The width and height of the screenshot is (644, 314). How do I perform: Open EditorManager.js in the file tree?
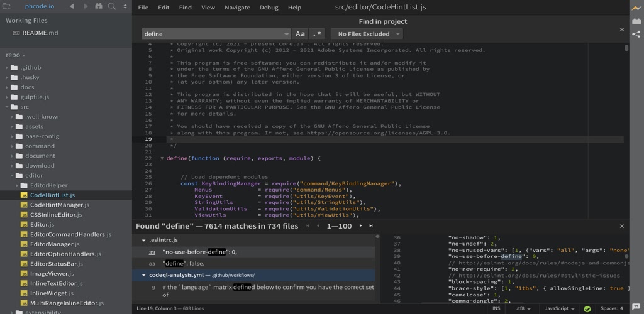(55, 244)
